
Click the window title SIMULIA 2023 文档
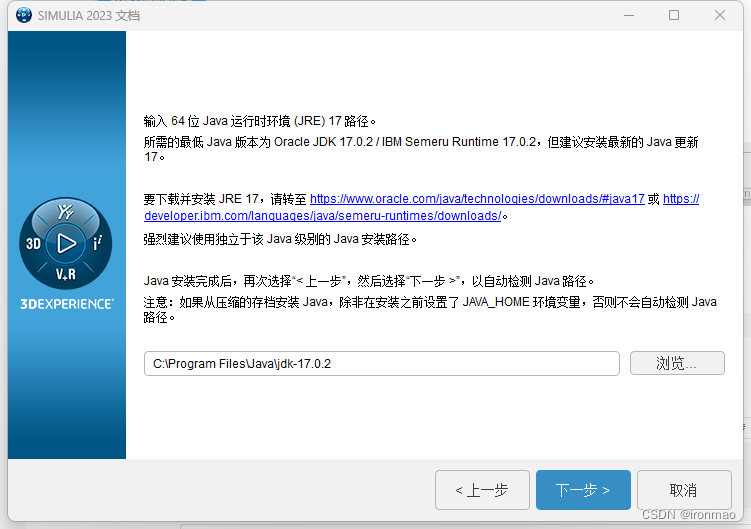89,16
